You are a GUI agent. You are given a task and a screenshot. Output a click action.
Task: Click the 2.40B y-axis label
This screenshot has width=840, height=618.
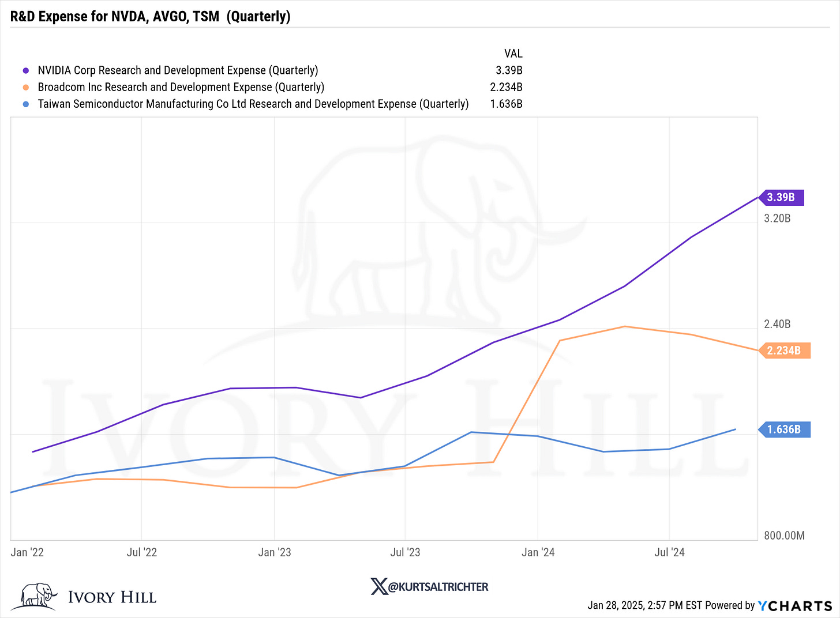click(777, 324)
